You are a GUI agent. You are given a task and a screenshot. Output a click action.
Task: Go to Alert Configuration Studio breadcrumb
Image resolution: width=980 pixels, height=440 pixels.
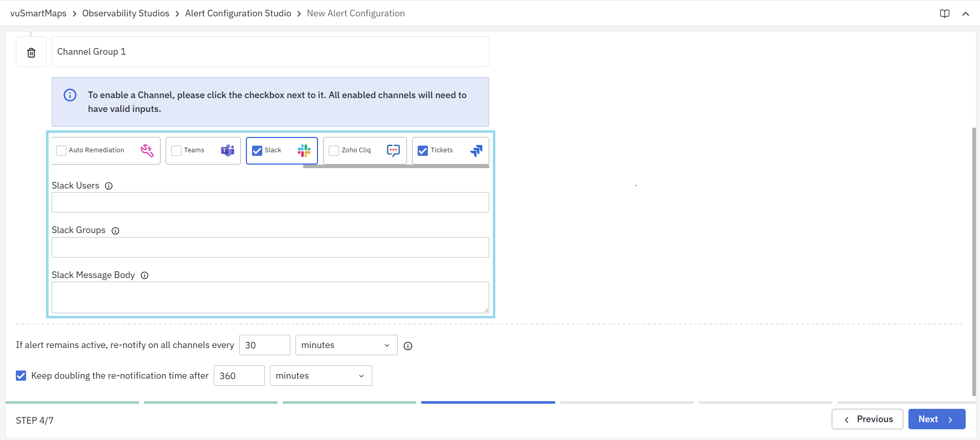(x=238, y=13)
